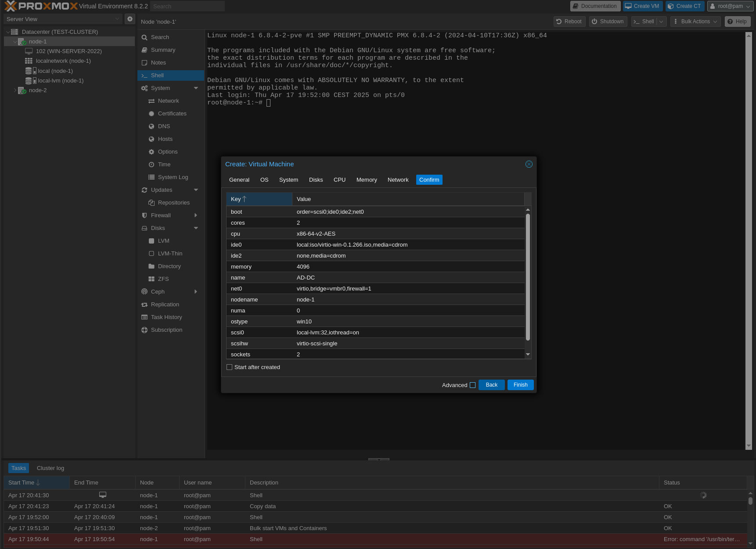This screenshot has height=549, width=756.
Task: Open the Task History panel
Action: click(167, 317)
